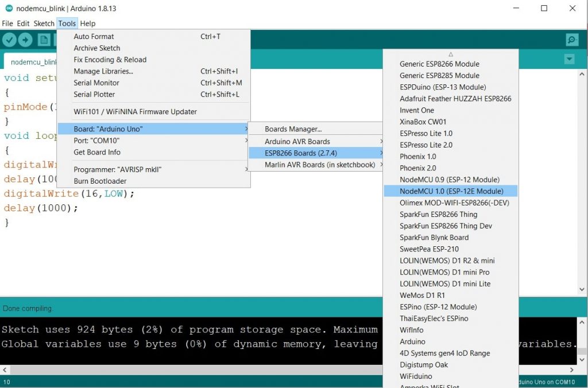588x388 pixels.
Task: Select ESPresso Lite 1.0
Action: coord(451,134)
